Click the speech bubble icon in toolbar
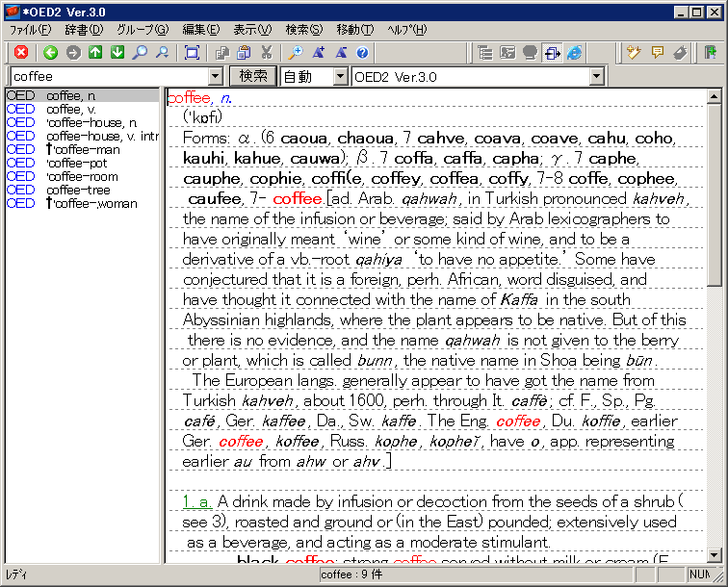This screenshot has height=587, width=728. (x=530, y=52)
